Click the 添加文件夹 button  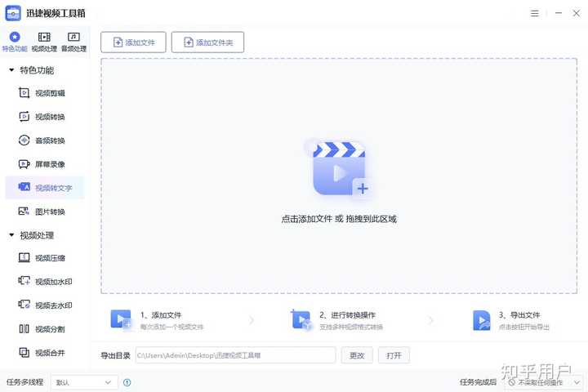click(x=207, y=42)
